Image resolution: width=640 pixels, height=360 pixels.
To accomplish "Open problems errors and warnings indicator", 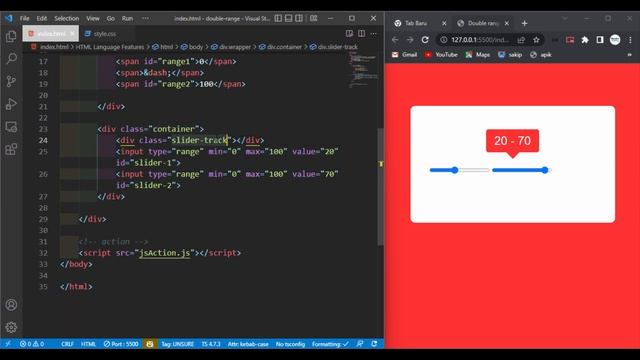I will pyautogui.click(x=32, y=344).
